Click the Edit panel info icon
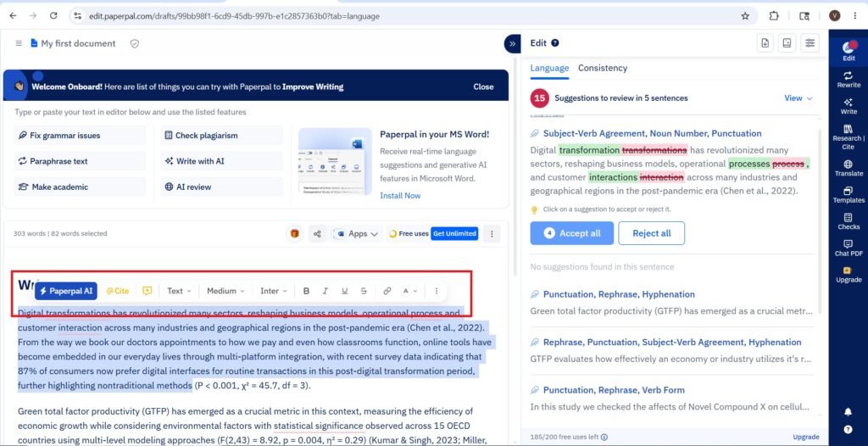Viewport: 868px width, 446px height. pyautogui.click(x=554, y=43)
